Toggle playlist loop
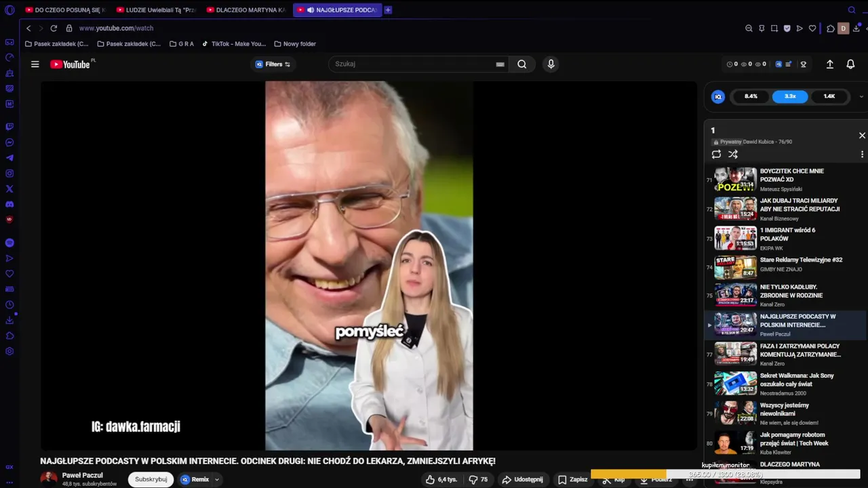 coord(716,155)
